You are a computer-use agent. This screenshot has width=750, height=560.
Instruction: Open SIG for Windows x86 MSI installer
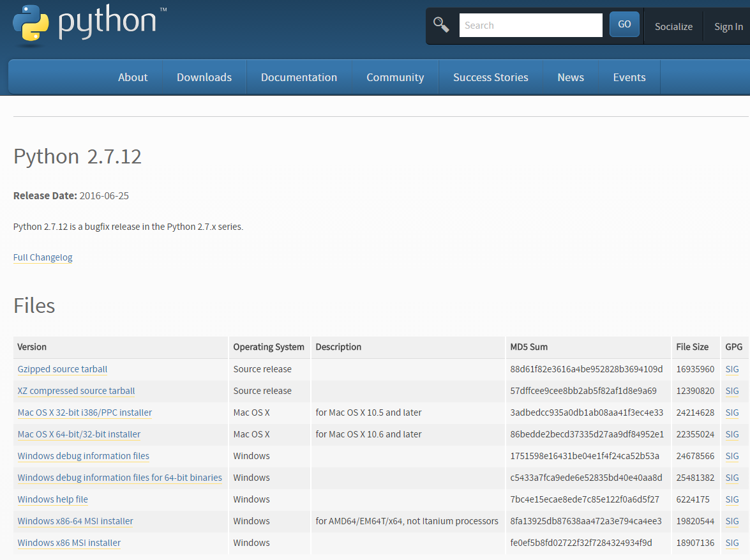coord(732,542)
